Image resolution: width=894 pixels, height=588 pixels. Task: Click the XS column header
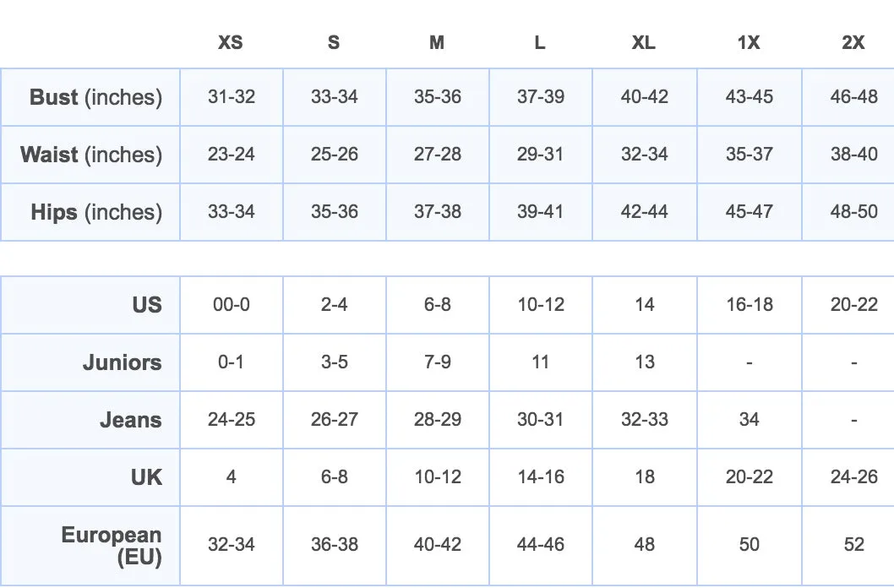click(x=231, y=42)
